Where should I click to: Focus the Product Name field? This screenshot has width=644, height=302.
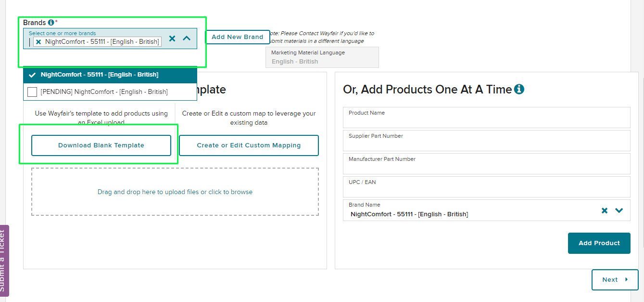click(x=487, y=118)
